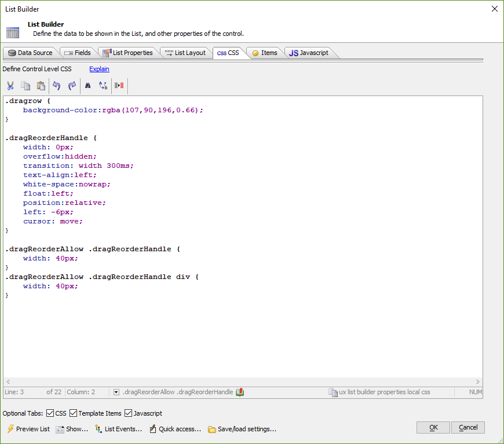This screenshot has width=504, height=444.
Task: Click the Quick access pencil icon
Action: coord(153,429)
